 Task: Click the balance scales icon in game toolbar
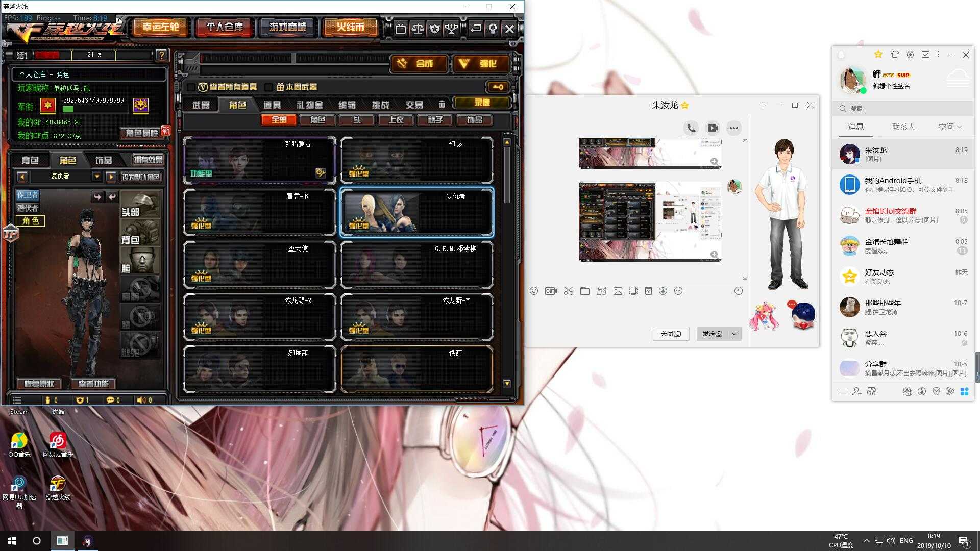tap(418, 29)
